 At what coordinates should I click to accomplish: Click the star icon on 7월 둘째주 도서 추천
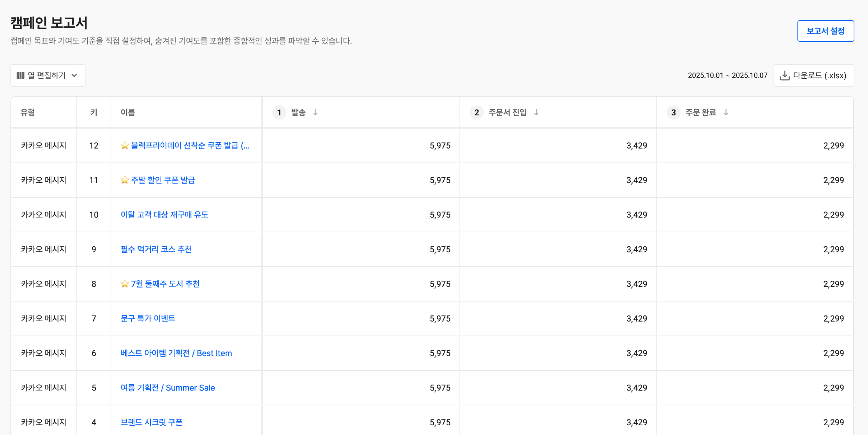pos(125,284)
